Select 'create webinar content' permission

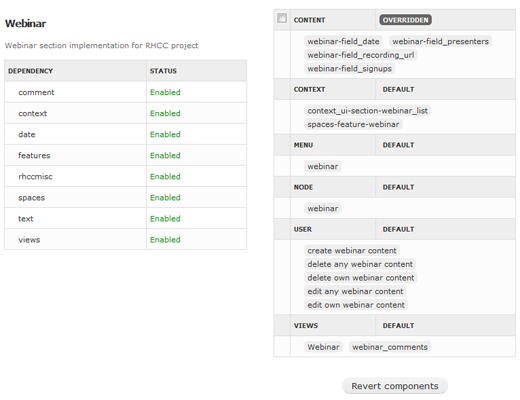click(x=352, y=251)
